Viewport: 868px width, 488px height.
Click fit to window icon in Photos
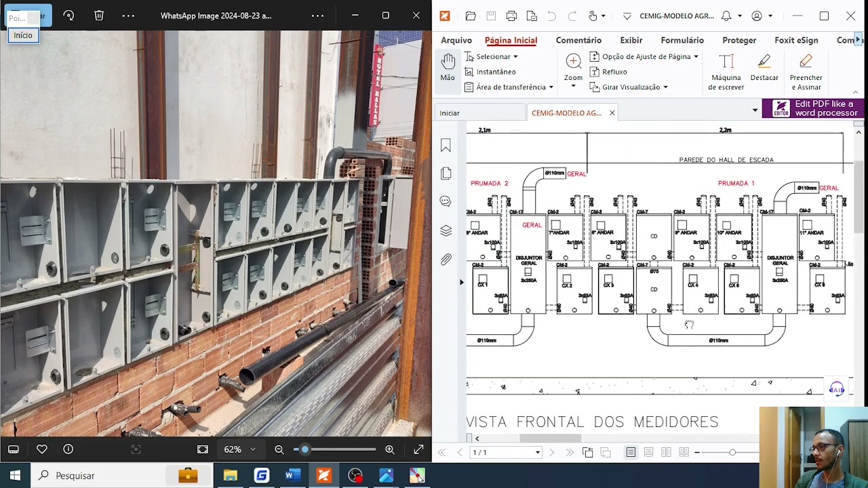coord(203,449)
